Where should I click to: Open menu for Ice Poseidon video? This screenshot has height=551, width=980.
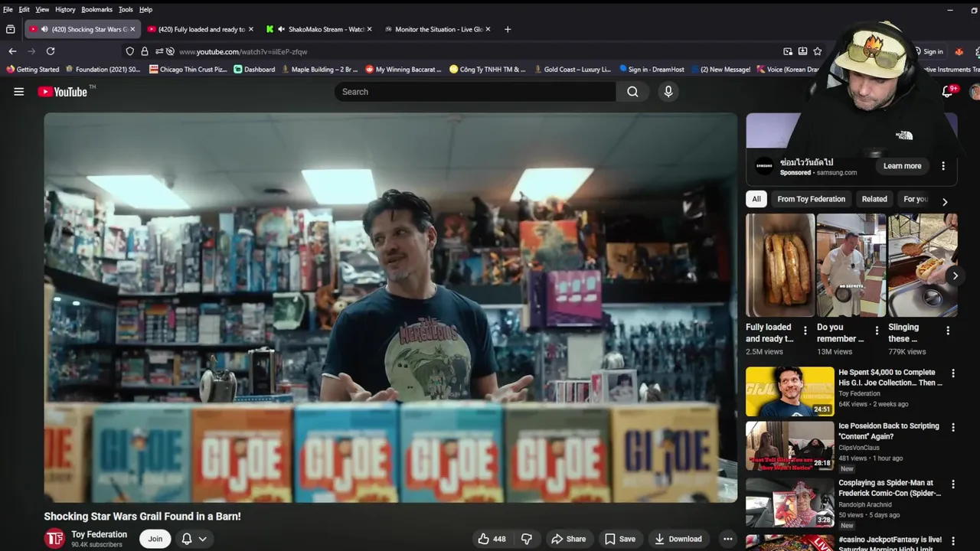pyautogui.click(x=953, y=427)
